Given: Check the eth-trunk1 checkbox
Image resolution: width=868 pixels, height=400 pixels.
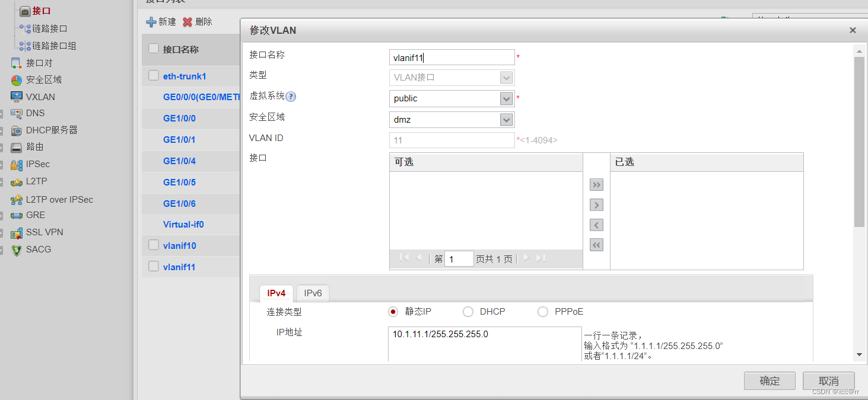Looking at the screenshot, I should (153, 76).
